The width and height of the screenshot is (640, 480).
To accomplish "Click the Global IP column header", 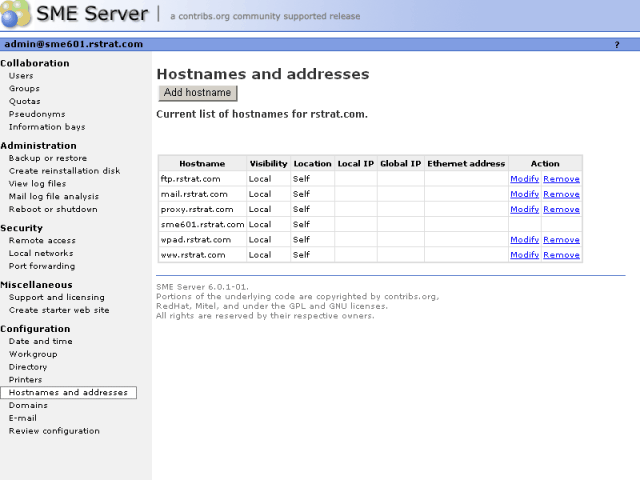I will [x=401, y=163].
